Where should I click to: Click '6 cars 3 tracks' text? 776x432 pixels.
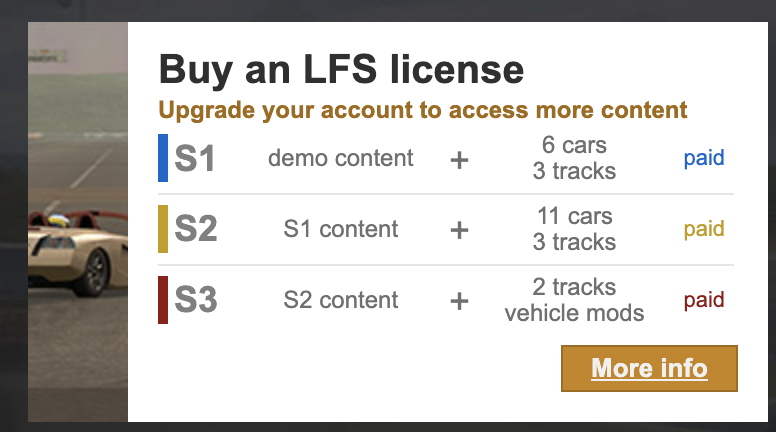pyautogui.click(x=574, y=158)
